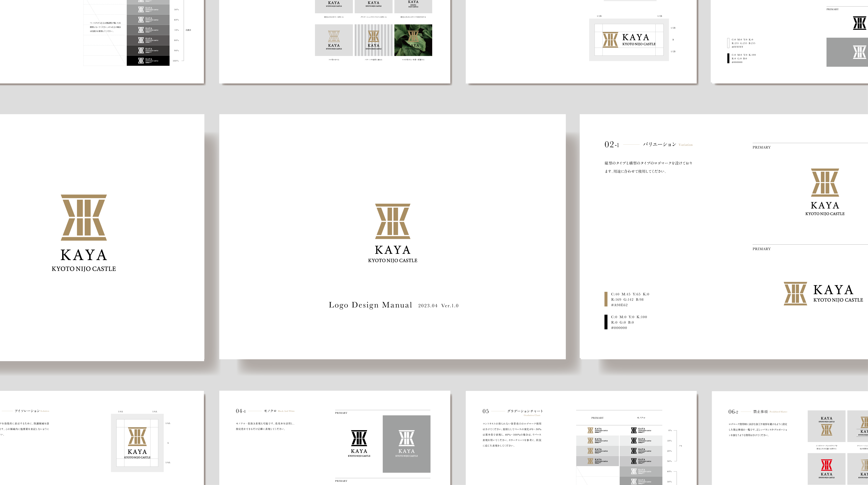
Task: Click the emblem in top horizontal isolation diagram
Action: click(x=610, y=40)
